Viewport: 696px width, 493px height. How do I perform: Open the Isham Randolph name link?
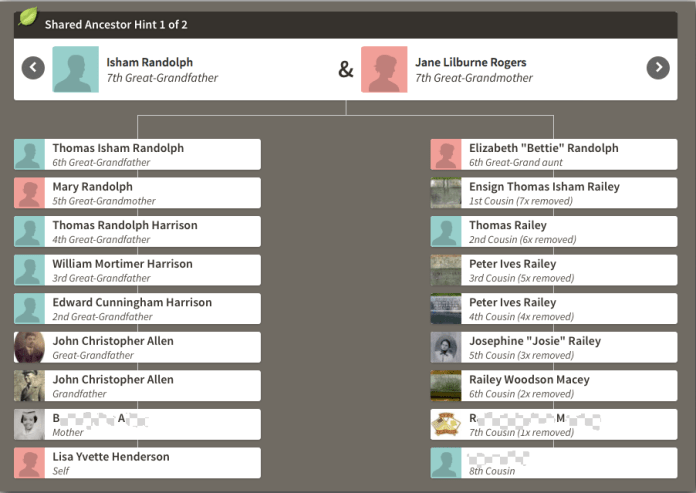pyautogui.click(x=150, y=62)
